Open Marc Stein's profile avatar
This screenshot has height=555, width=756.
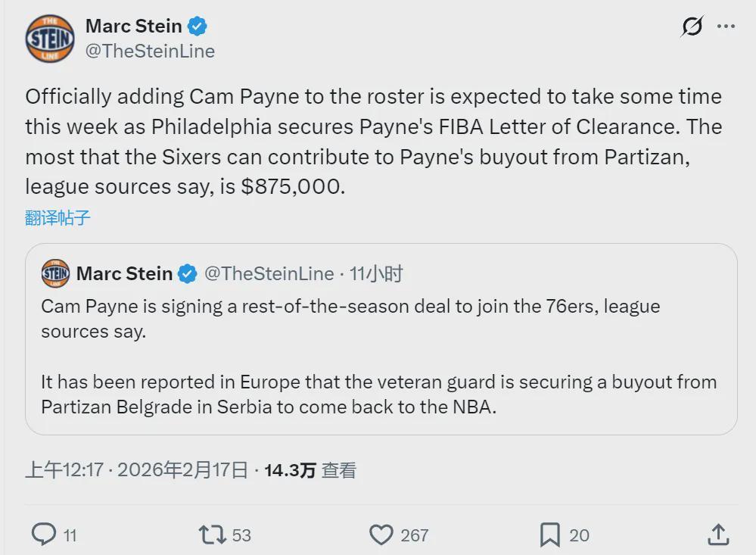tap(50, 39)
